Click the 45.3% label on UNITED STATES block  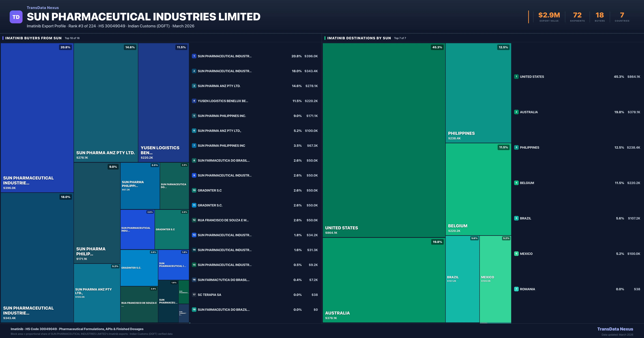coord(437,47)
